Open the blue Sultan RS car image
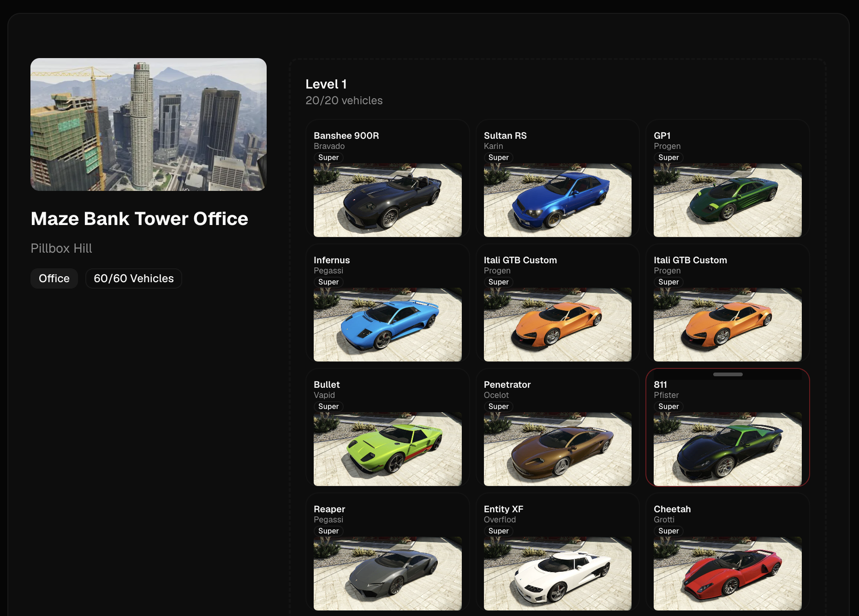This screenshot has height=616, width=859. pyautogui.click(x=558, y=200)
